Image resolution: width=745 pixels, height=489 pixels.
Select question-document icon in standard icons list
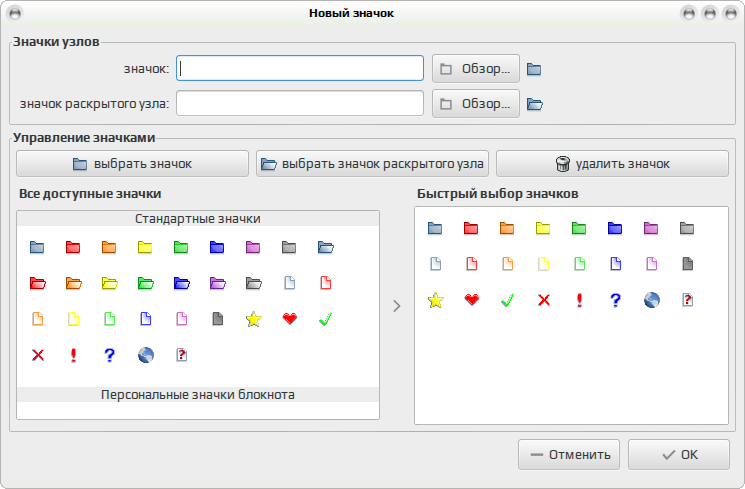point(181,355)
